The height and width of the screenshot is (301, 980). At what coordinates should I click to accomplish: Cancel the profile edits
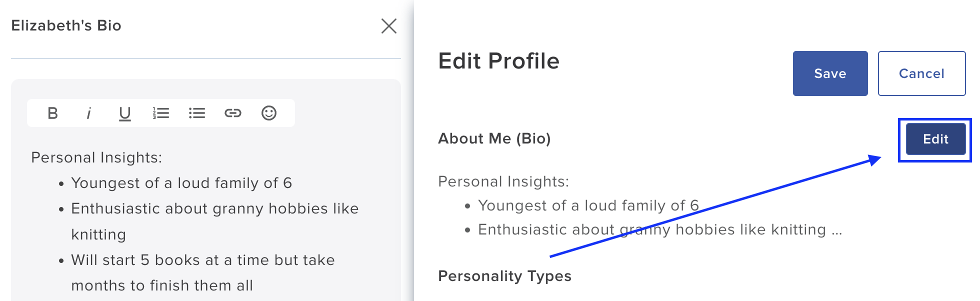click(x=921, y=73)
